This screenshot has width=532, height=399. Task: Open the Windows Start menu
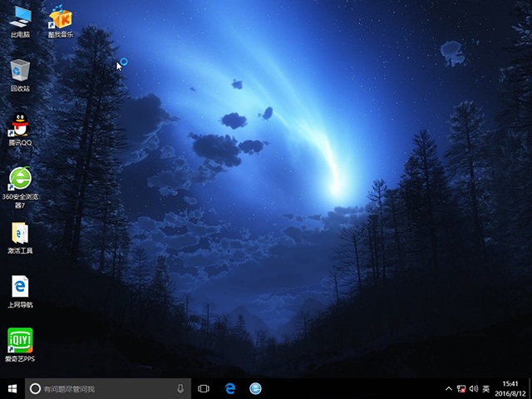coord(12,388)
